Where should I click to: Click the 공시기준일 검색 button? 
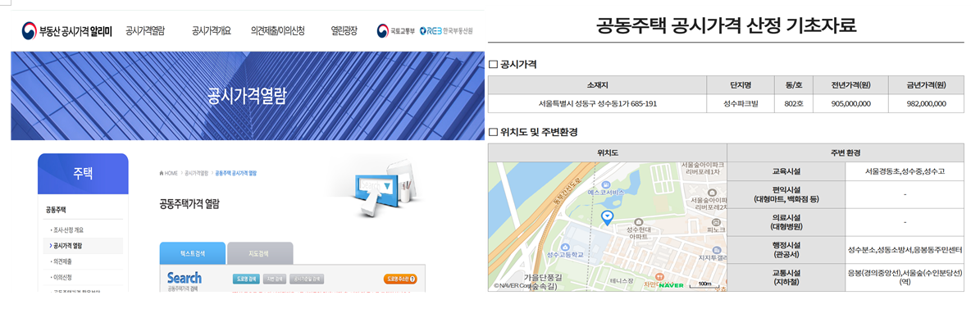pos(308,279)
